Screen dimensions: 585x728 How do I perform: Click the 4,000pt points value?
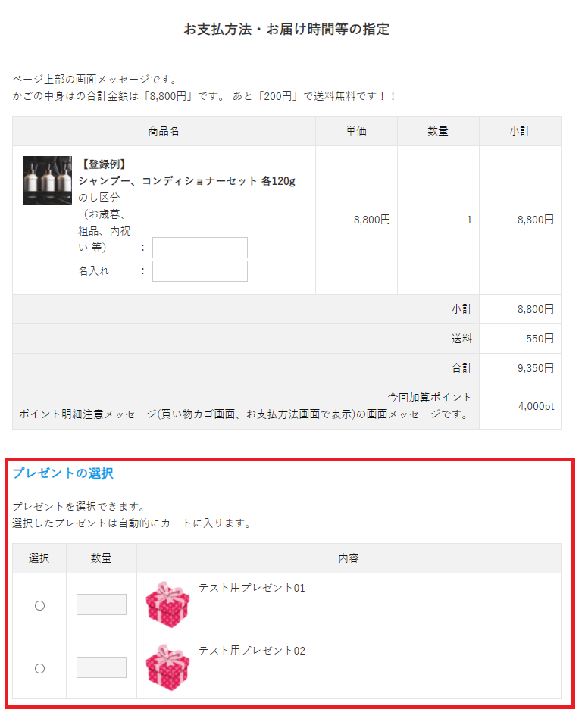click(536, 406)
